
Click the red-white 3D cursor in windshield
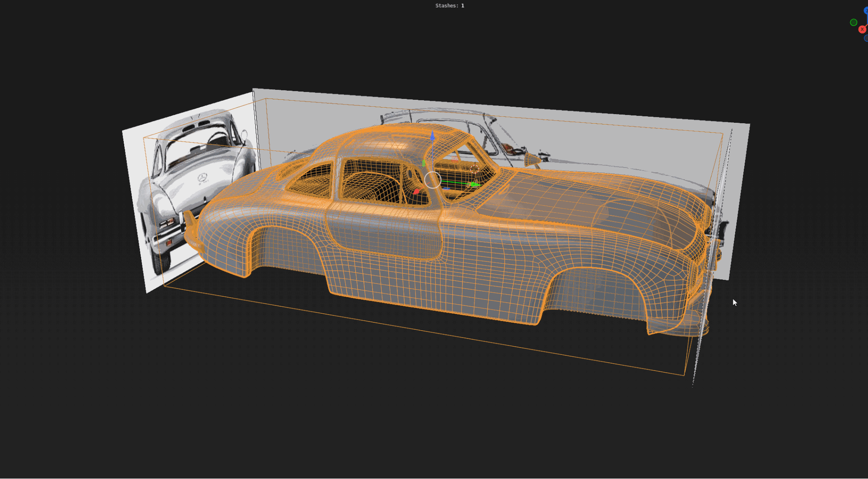click(x=474, y=168)
